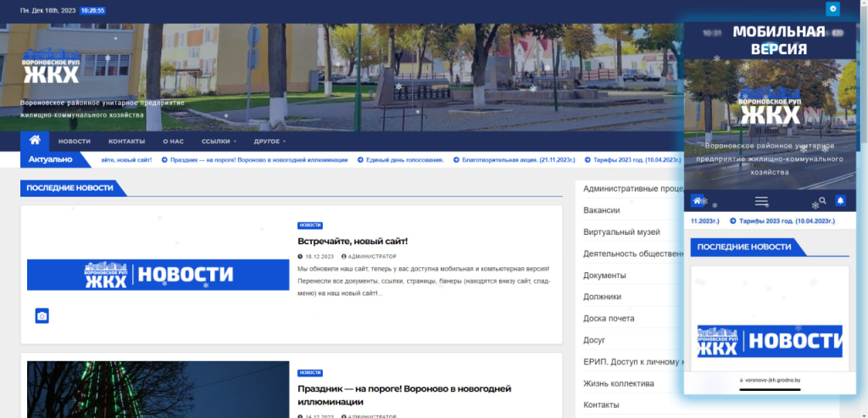Click the 'Актуально' ticker label
Screen dimensions: 868x418
click(x=50, y=159)
